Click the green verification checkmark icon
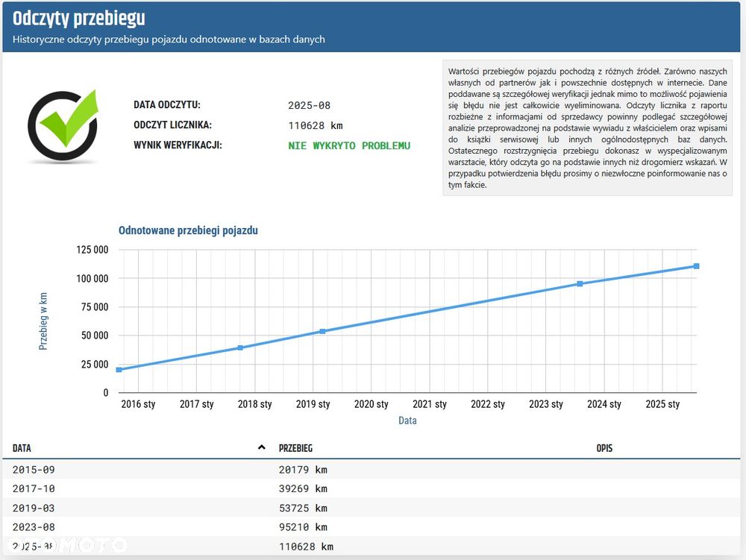Image resolution: width=746 pixels, height=560 pixels. click(63, 125)
